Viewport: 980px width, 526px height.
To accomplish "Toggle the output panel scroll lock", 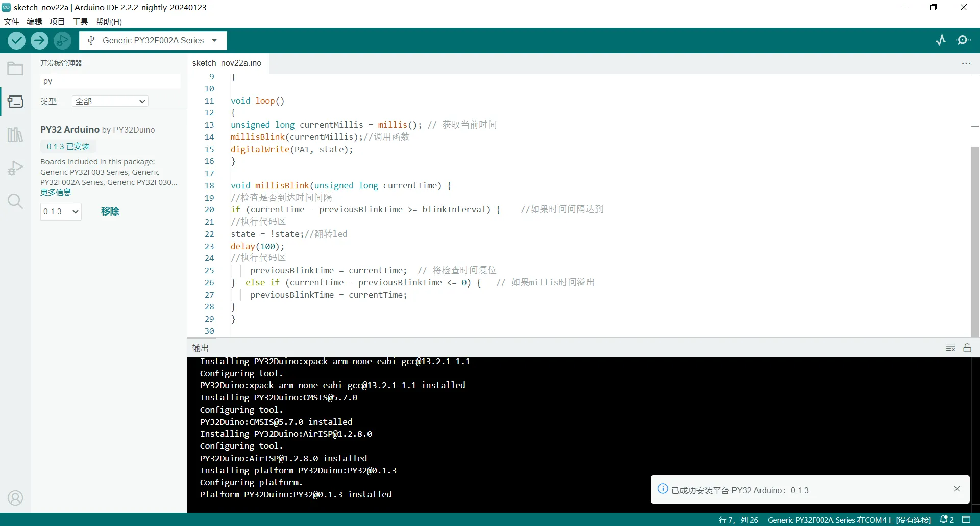I will (967, 348).
